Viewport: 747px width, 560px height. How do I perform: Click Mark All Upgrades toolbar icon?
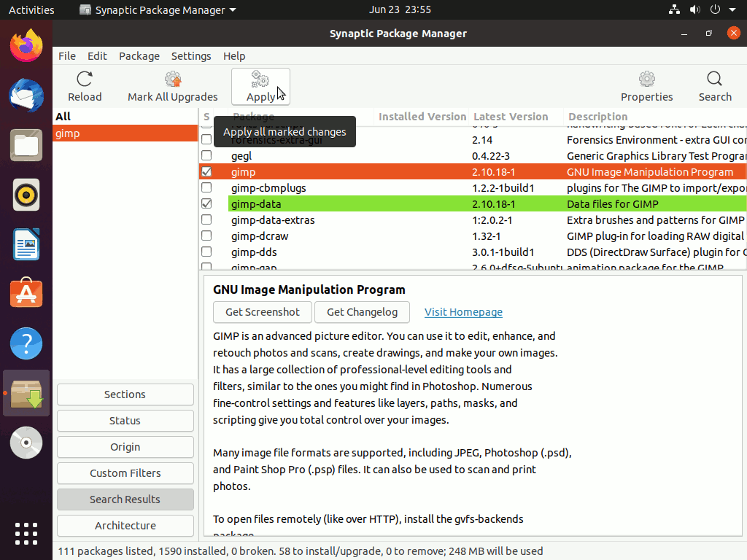(x=172, y=87)
